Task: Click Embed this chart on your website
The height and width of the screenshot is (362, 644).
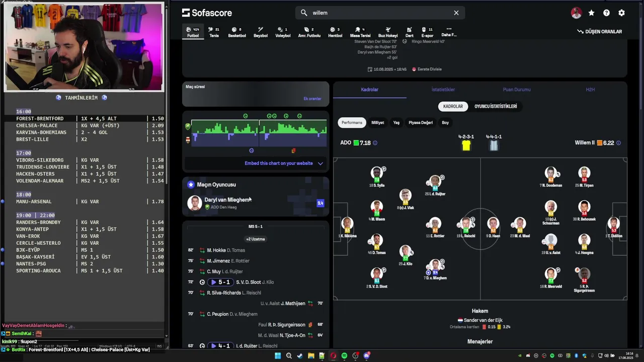Action: point(279,163)
